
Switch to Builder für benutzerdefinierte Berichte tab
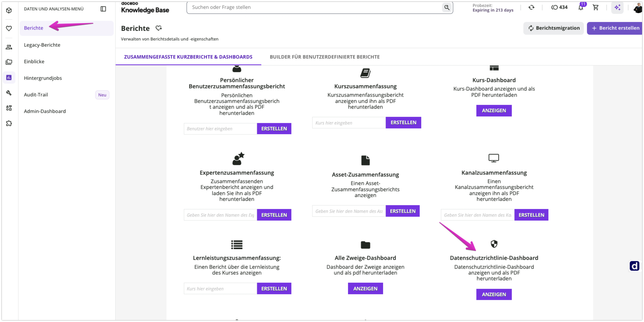[325, 57]
